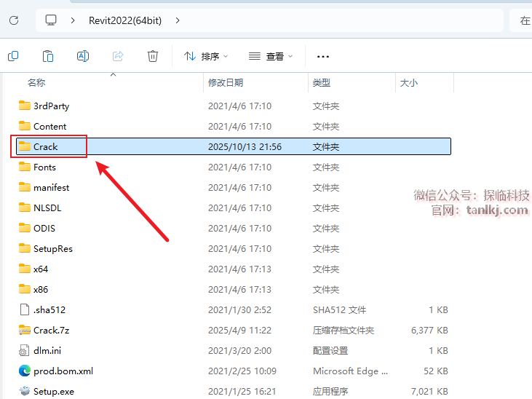This screenshot has width=532, height=399.
Task: Expand the chevron after Revit2022(64bit) in the path
Action: pos(178,20)
